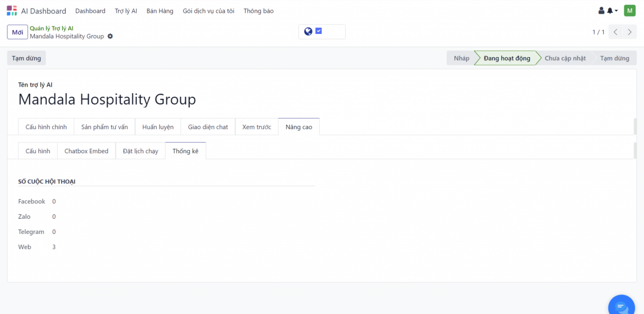Open the gear settings next to Mandala Hospitality Group
Viewport: 644px width, 314px height.
tap(110, 37)
